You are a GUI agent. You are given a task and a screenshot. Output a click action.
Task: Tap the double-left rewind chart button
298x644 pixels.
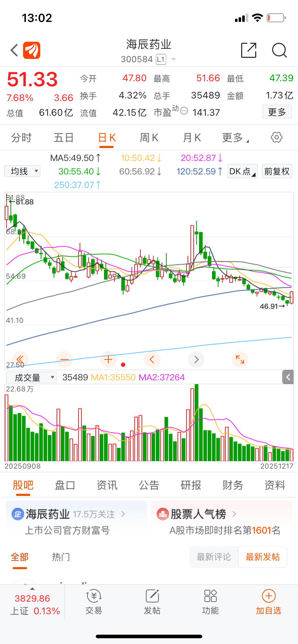pyautogui.click(x=20, y=359)
